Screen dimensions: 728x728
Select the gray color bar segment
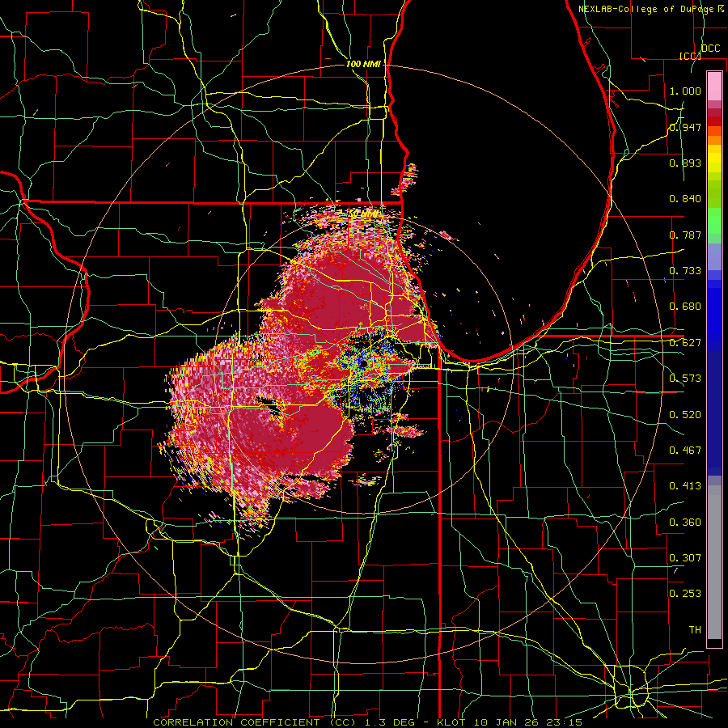click(714, 565)
